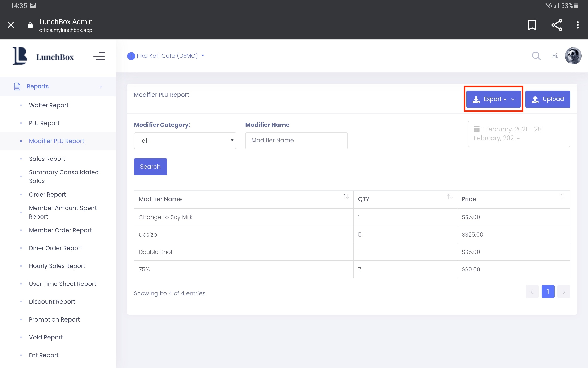Sort the table by QTY column

(449, 197)
